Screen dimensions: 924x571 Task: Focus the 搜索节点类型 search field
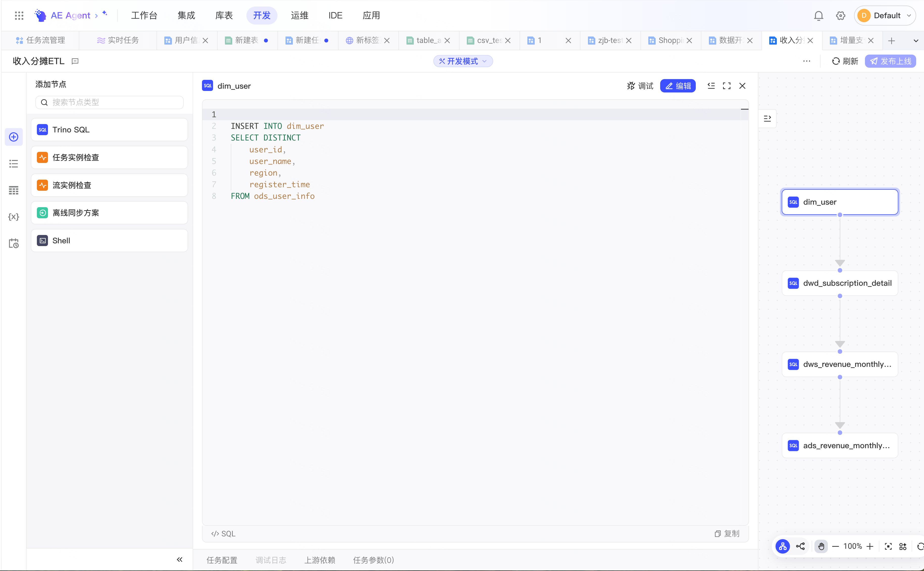coord(109,102)
